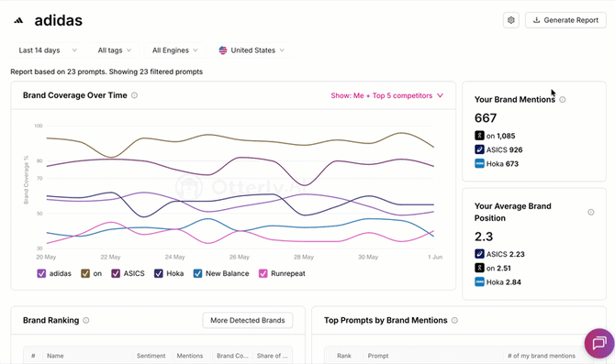615x364 pixels.
Task: Click the adidas logo icon
Action: tap(18, 21)
